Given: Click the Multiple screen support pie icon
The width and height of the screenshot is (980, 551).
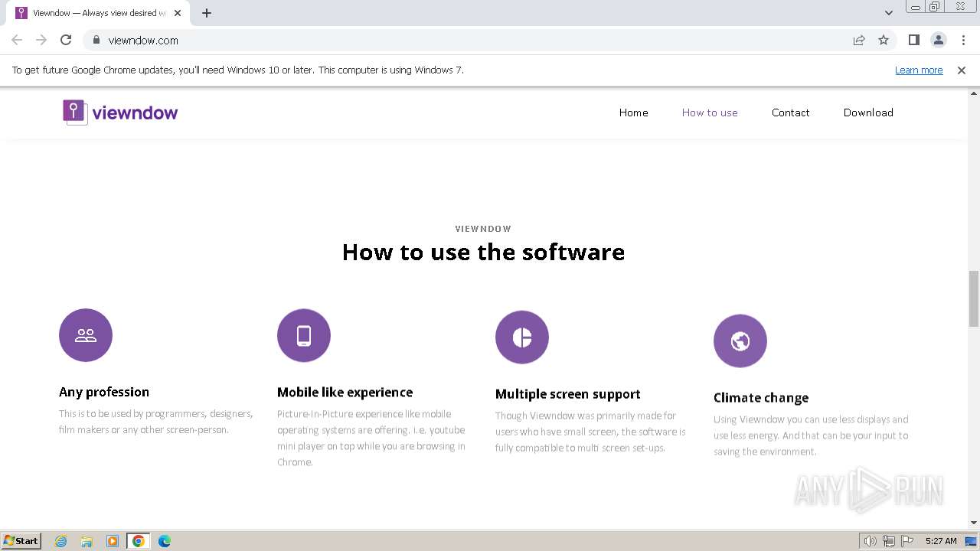Looking at the screenshot, I should pos(522,337).
